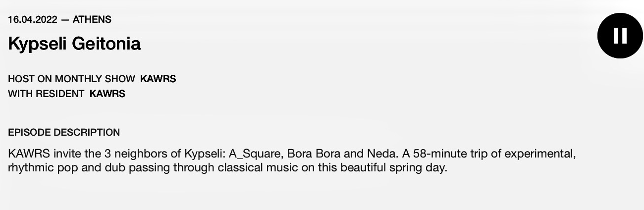Image resolution: width=644 pixels, height=210 pixels.
Task: Select the Kypseli Geitonia episode title
Action: 74,44
